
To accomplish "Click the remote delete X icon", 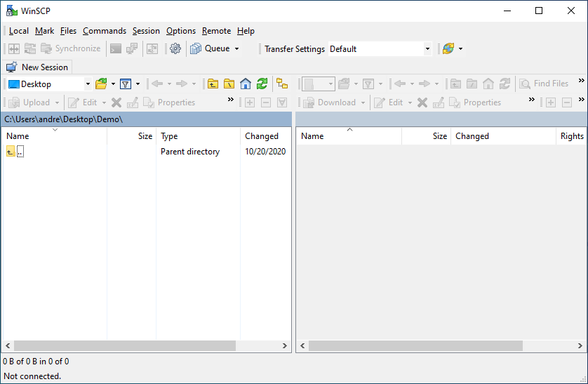I will [x=422, y=102].
